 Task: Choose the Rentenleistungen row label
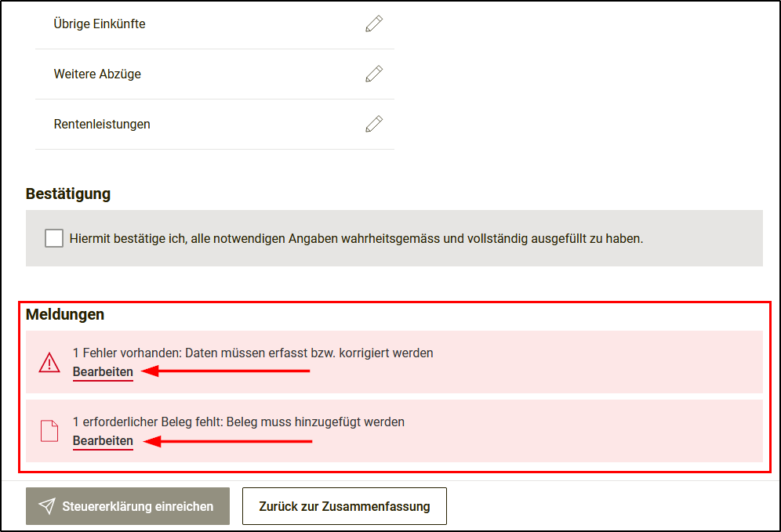[102, 124]
